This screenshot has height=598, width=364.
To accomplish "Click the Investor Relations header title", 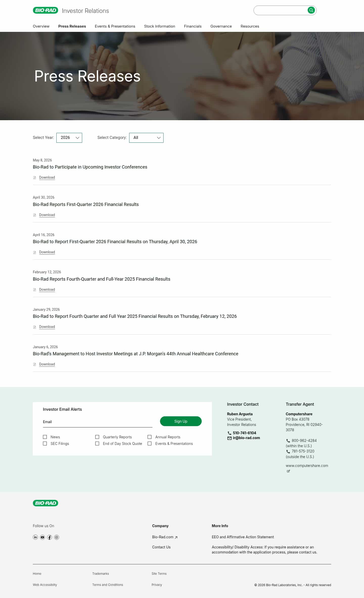I will tap(85, 11).
